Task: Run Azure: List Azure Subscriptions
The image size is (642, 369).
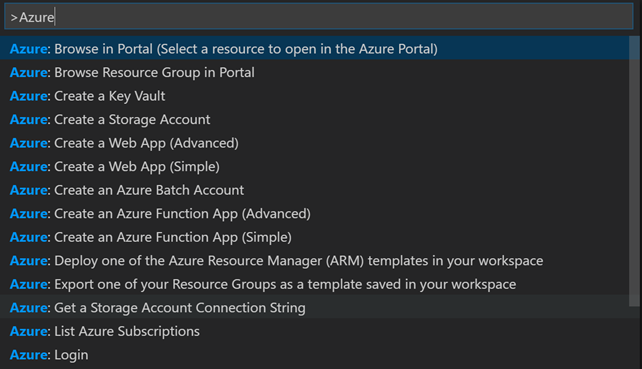Action: coord(314,331)
